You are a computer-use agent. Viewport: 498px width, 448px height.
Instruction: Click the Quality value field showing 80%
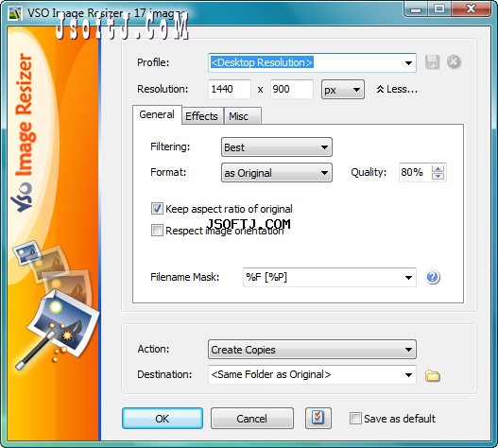pos(416,172)
